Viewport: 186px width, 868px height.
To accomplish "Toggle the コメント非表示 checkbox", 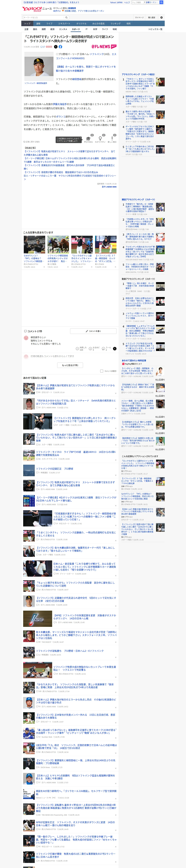I will (x=102, y=371).
